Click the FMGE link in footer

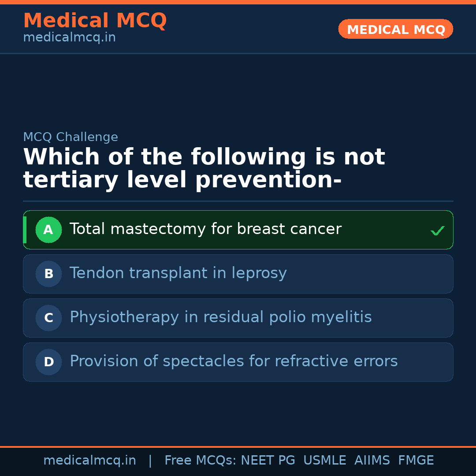[416, 460]
